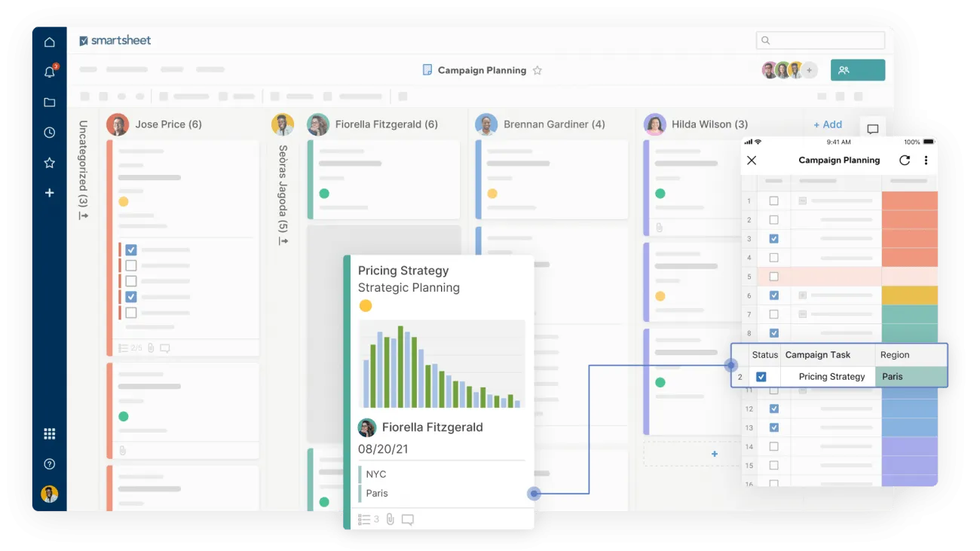The width and height of the screenshot is (980, 551).
Task: Check second subtask checkbox in Jose Price card
Action: point(131,265)
